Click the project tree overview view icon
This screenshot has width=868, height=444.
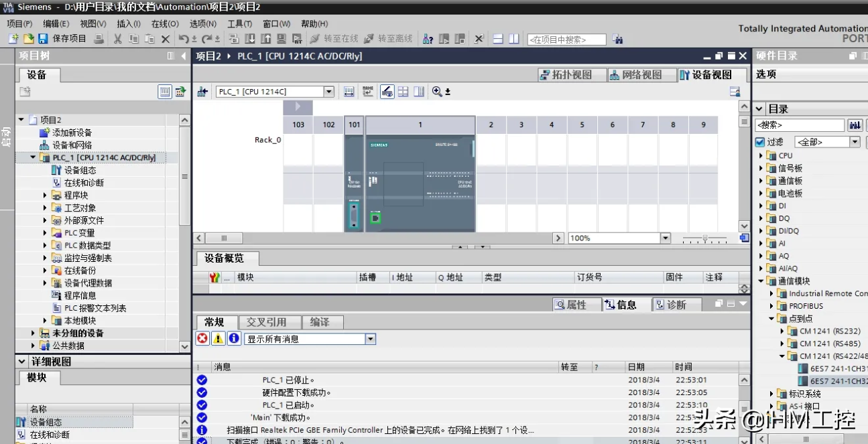(x=165, y=92)
